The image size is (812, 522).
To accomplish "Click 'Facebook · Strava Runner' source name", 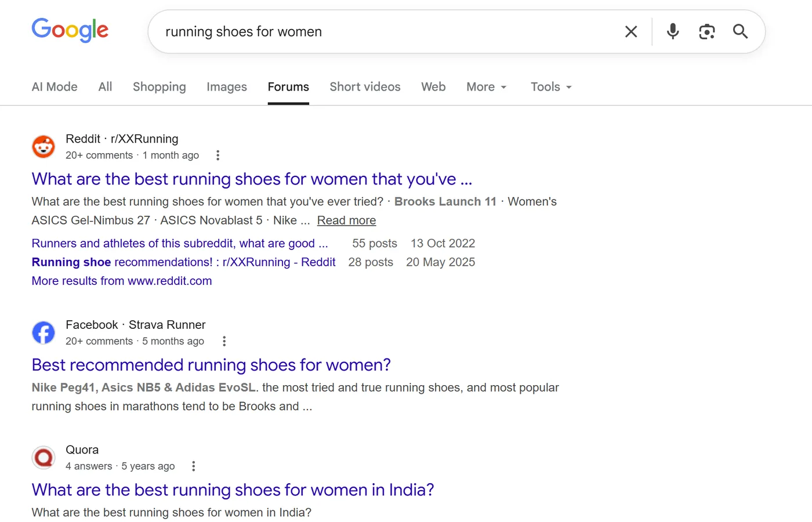I will [x=136, y=325].
